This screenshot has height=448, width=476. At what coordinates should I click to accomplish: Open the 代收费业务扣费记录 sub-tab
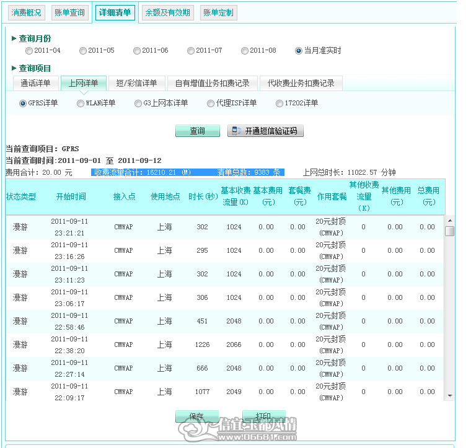(x=301, y=83)
